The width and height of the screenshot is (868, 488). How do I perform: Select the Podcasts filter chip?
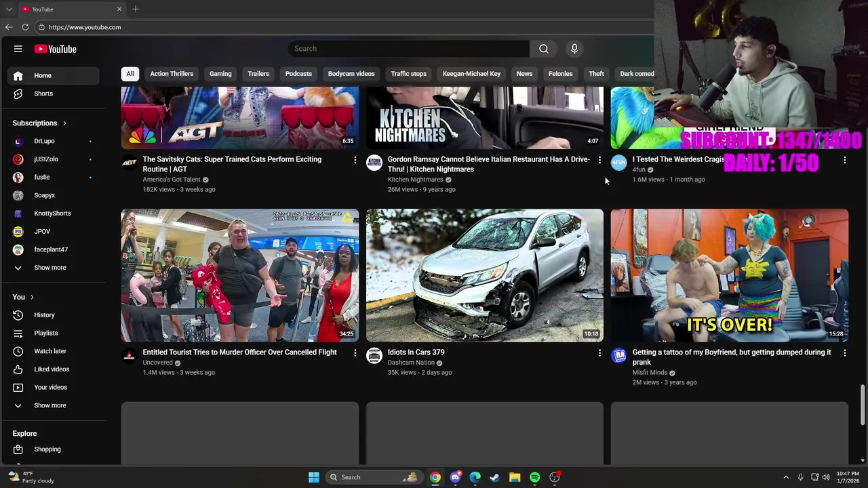pos(298,74)
